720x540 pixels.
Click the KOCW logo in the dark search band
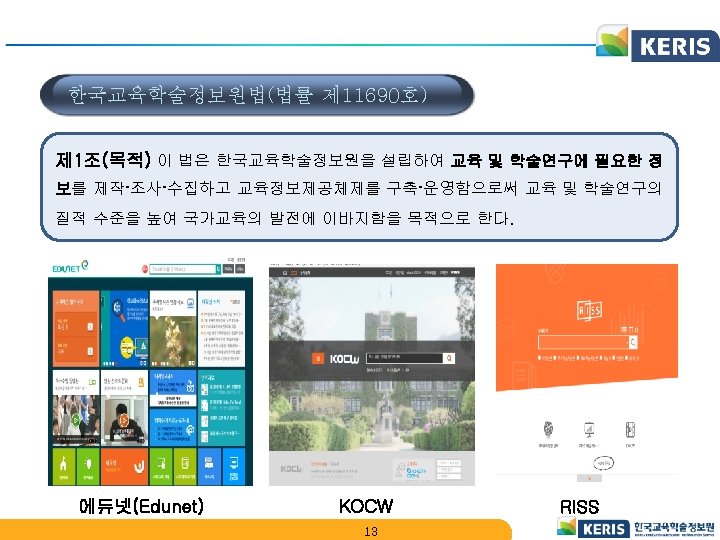click(344, 359)
